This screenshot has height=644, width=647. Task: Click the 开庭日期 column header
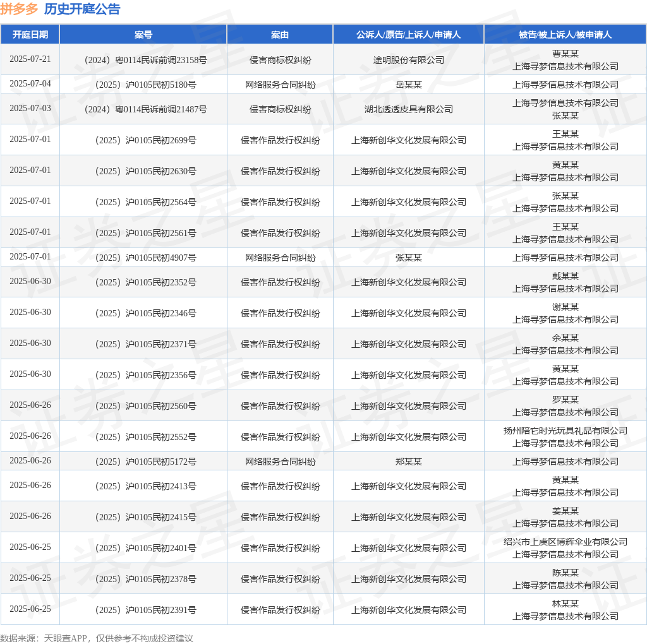coord(30,35)
